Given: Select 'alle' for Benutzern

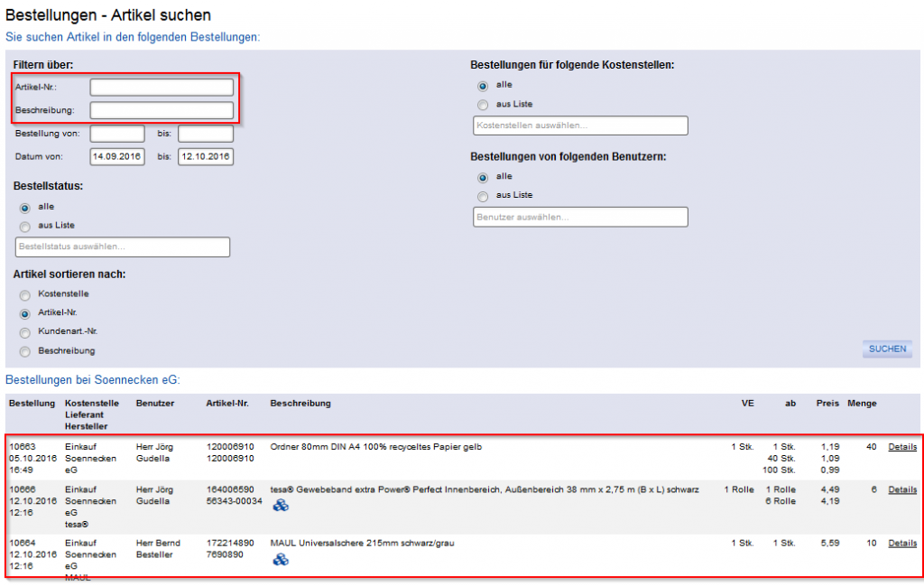Looking at the screenshot, I should (483, 178).
